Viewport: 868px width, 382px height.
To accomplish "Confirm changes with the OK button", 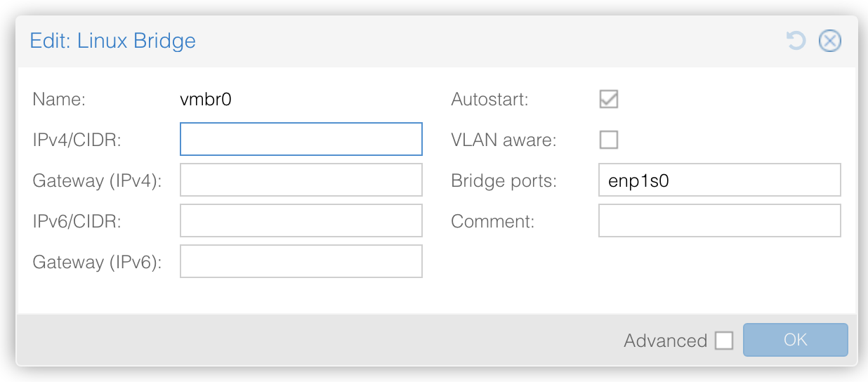I will 796,340.
